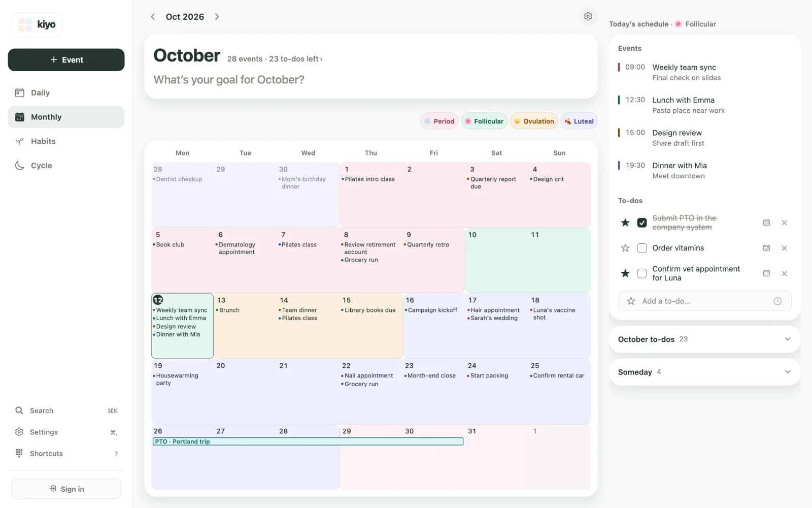Image resolution: width=812 pixels, height=508 pixels.
Task: Star the Order vitamins to-do
Action: coord(625,248)
